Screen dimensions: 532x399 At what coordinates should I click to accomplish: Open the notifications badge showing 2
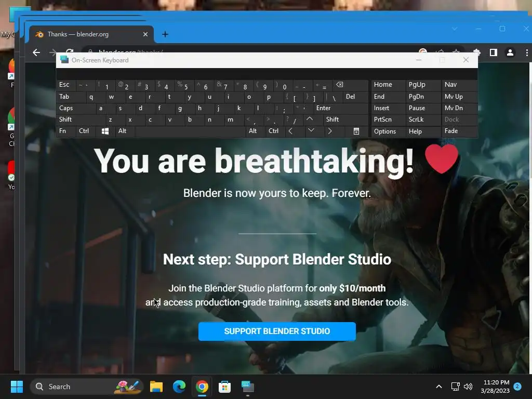click(x=517, y=387)
